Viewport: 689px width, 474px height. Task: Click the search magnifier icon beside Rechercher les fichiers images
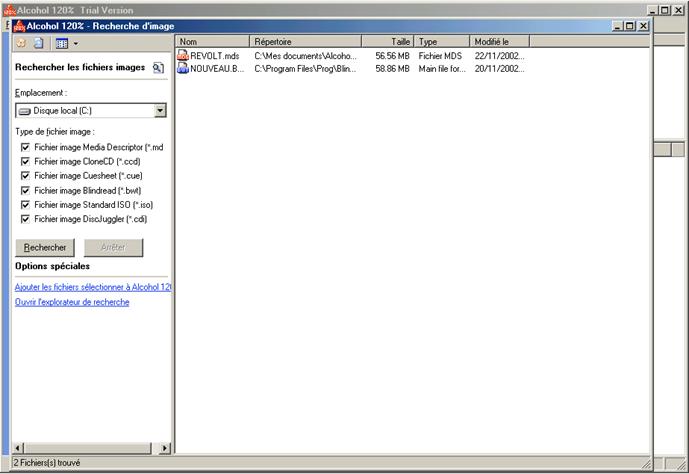158,68
